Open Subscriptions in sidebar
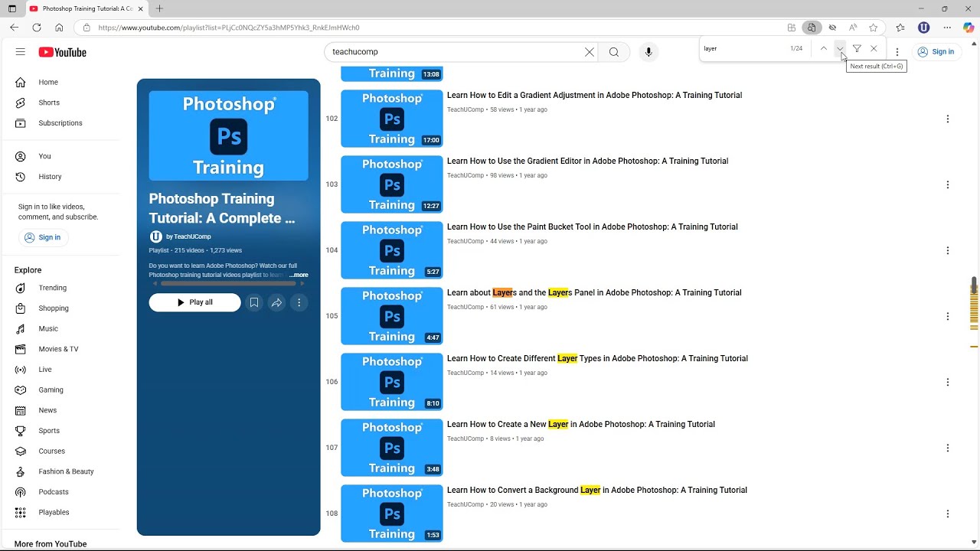The image size is (980, 551). (x=61, y=123)
